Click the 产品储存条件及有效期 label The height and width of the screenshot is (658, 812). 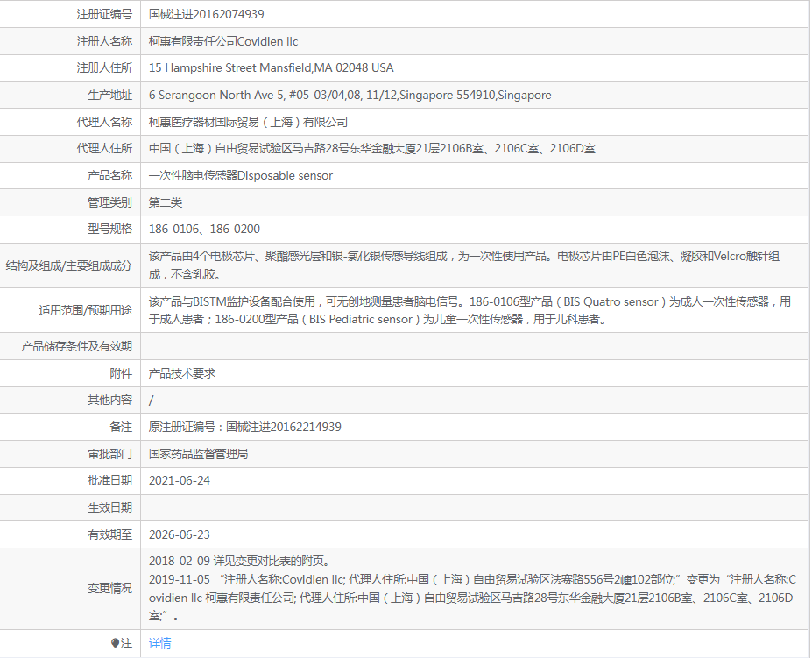(x=76, y=346)
